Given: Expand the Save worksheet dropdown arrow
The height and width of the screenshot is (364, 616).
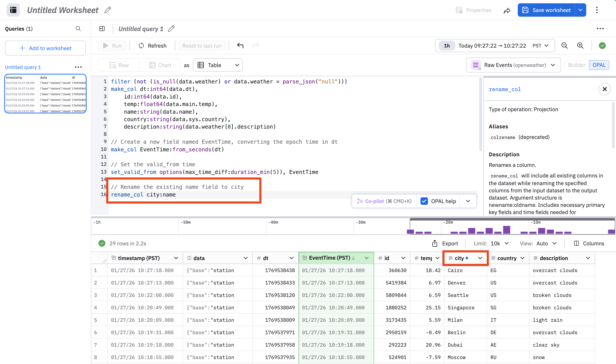Looking at the screenshot, I should 580,10.
